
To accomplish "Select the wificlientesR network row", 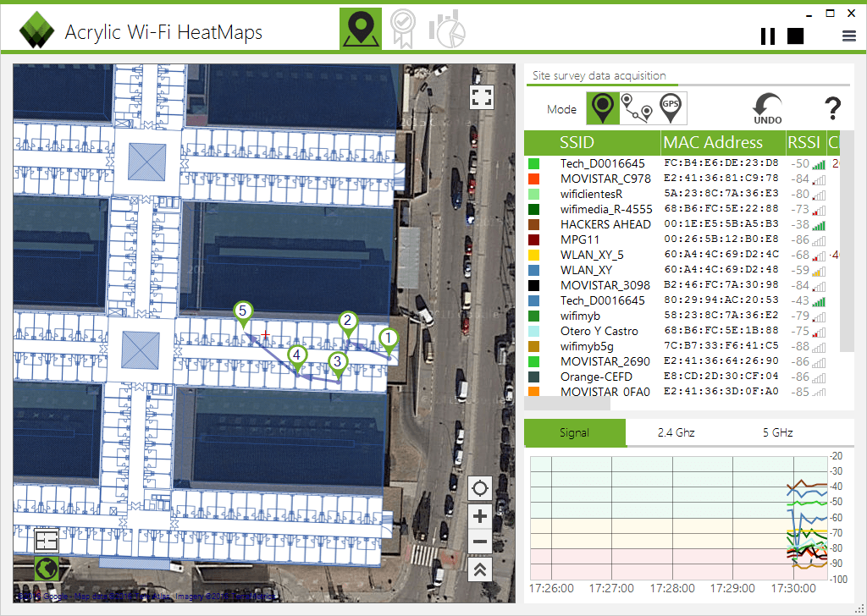I will (x=682, y=194).
